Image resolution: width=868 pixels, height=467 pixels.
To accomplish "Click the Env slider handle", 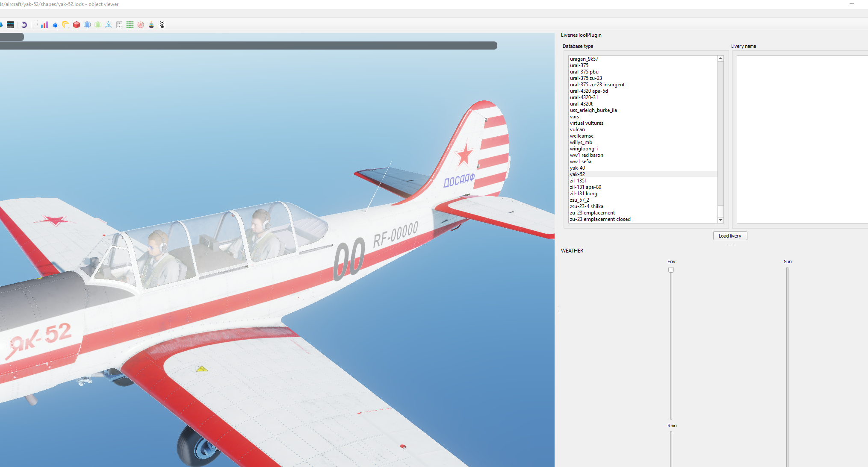I will [x=671, y=270].
